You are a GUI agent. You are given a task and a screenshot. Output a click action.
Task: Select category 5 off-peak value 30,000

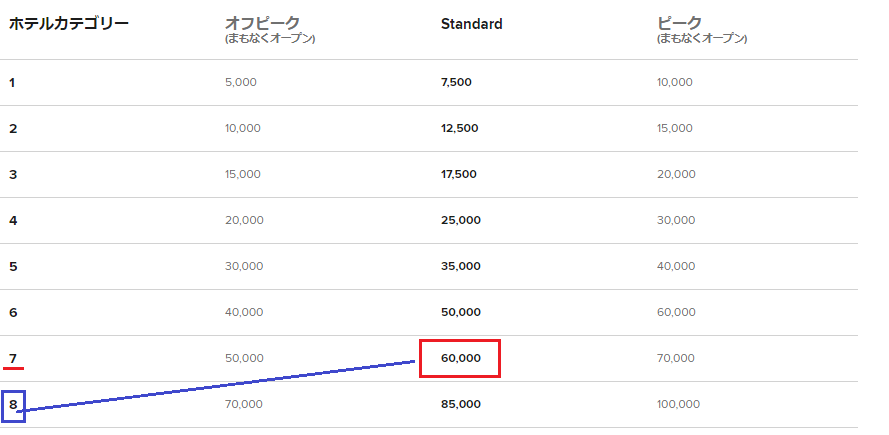(x=244, y=267)
